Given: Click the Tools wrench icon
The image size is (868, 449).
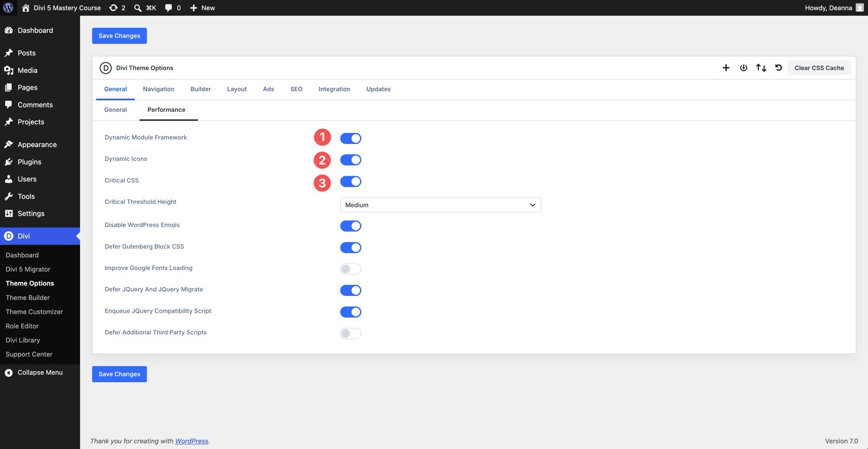Looking at the screenshot, I should click(x=9, y=196).
